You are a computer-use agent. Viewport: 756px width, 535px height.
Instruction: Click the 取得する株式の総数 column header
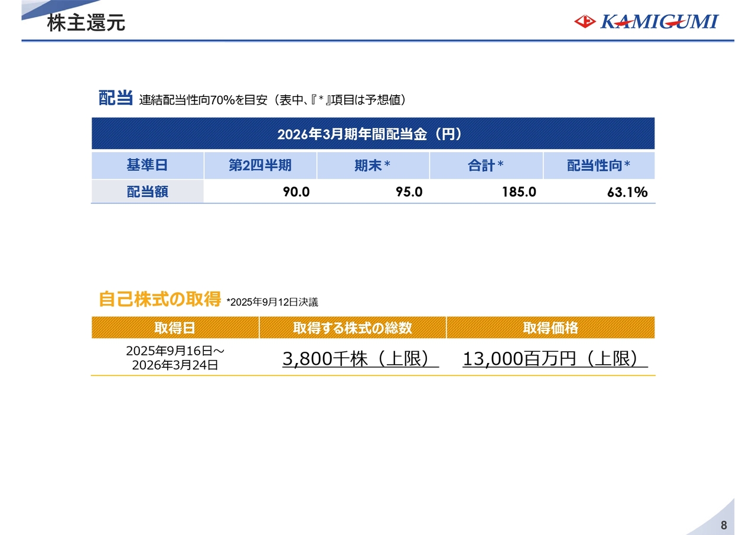(x=353, y=328)
